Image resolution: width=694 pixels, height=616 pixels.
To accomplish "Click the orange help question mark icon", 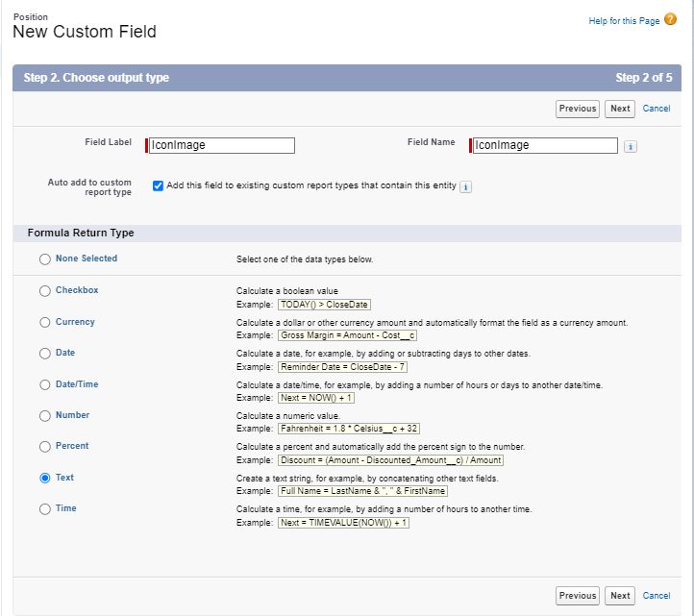I will [x=671, y=19].
